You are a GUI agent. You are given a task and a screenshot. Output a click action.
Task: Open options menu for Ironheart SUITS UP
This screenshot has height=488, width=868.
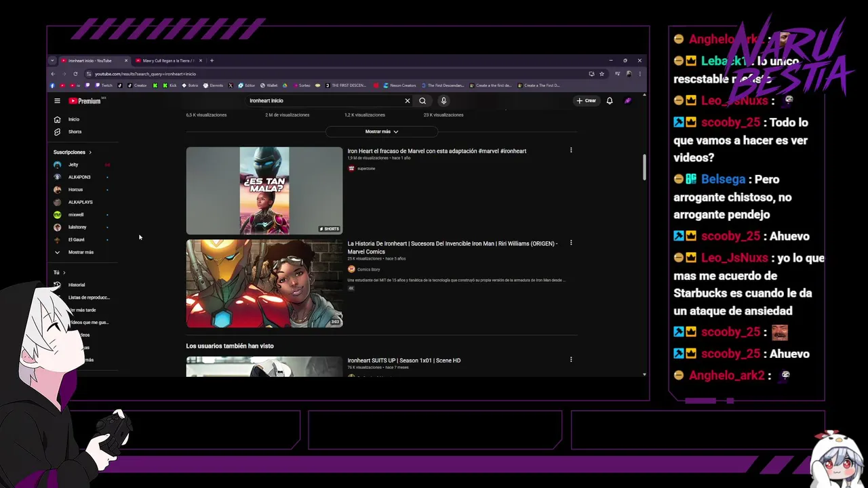point(571,360)
